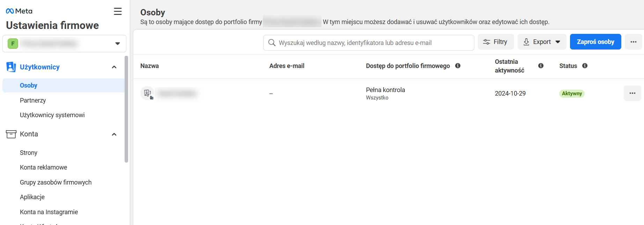This screenshot has width=644, height=225.
Task: Click info icon beside Dostęp do portfolio firmowego
Action: click(458, 66)
